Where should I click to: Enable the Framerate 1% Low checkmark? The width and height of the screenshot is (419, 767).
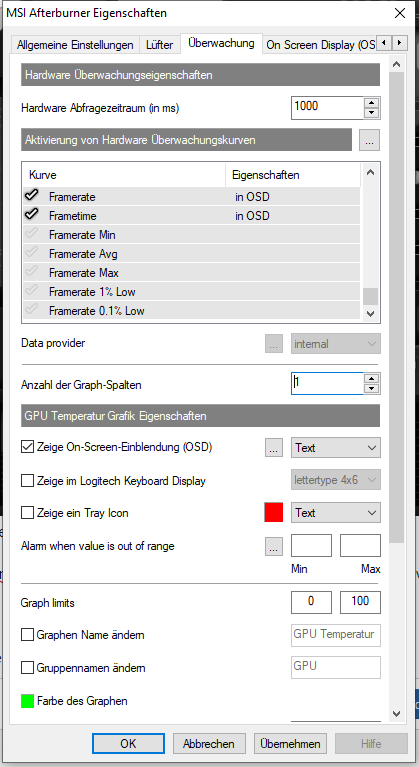(x=32, y=292)
